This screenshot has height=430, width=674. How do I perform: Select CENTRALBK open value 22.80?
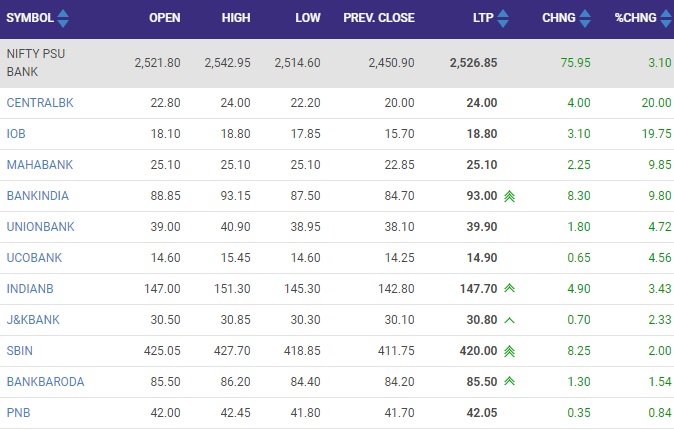pos(165,103)
